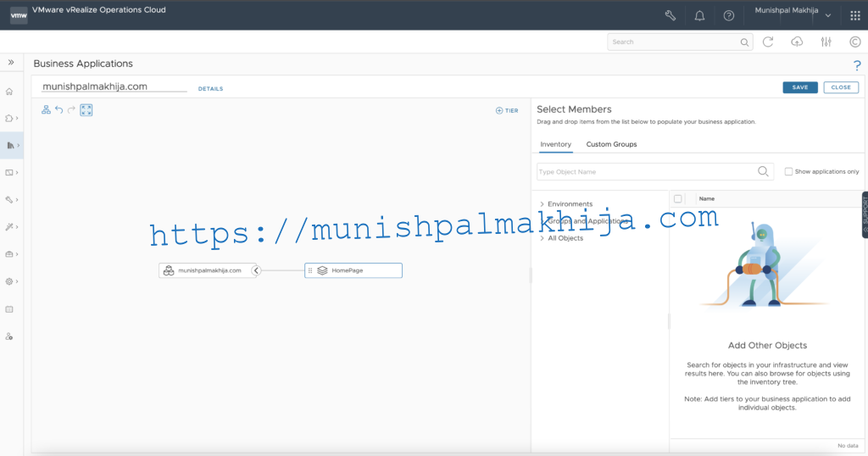Switch to the Custom Groups tab
This screenshot has width=868, height=456.
611,144
